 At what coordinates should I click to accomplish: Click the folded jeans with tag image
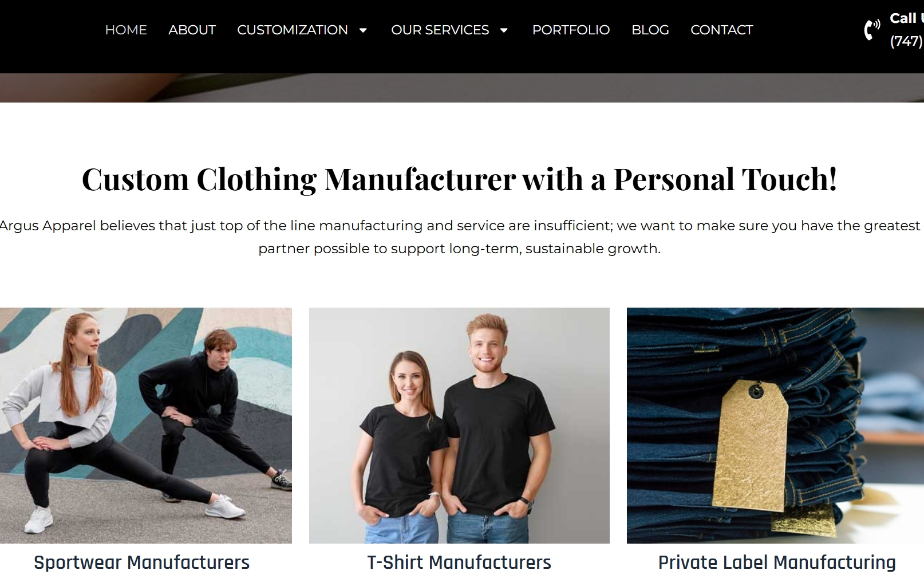pos(776,425)
